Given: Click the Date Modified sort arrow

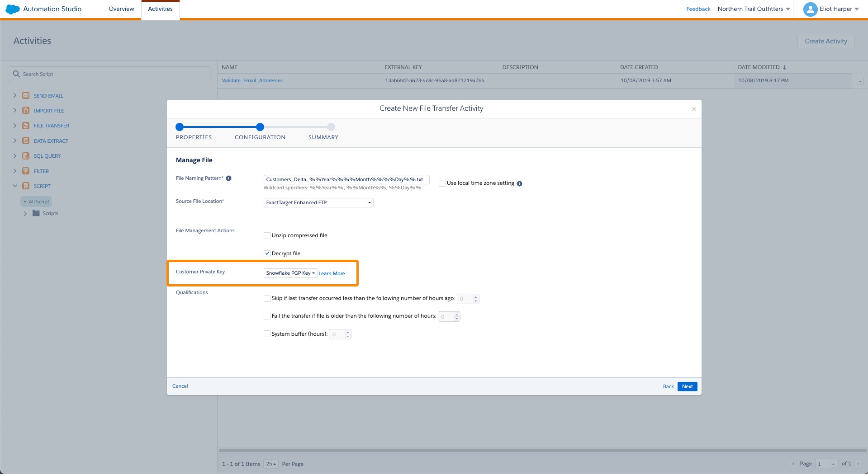Looking at the screenshot, I should 784,67.
